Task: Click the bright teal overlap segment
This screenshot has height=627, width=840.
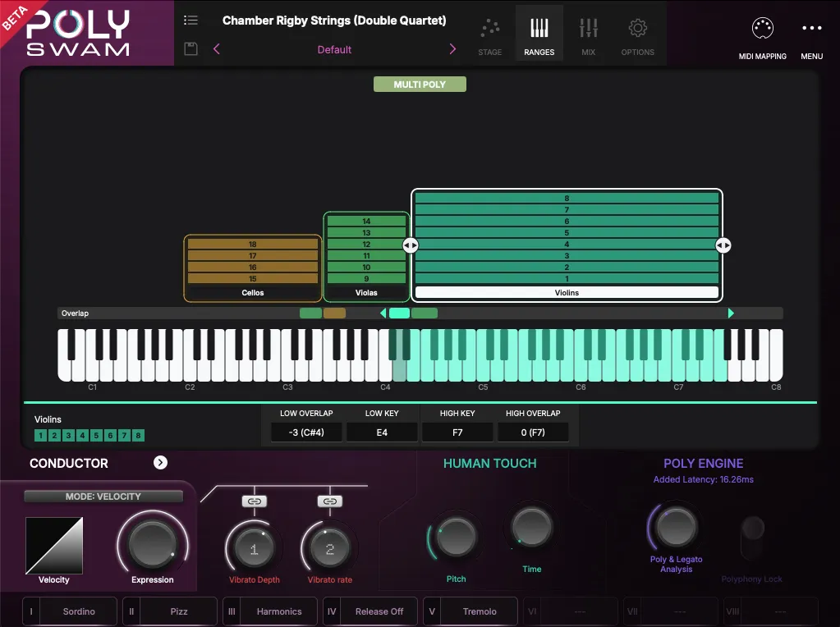Action: pyautogui.click(x=399, y=313)
